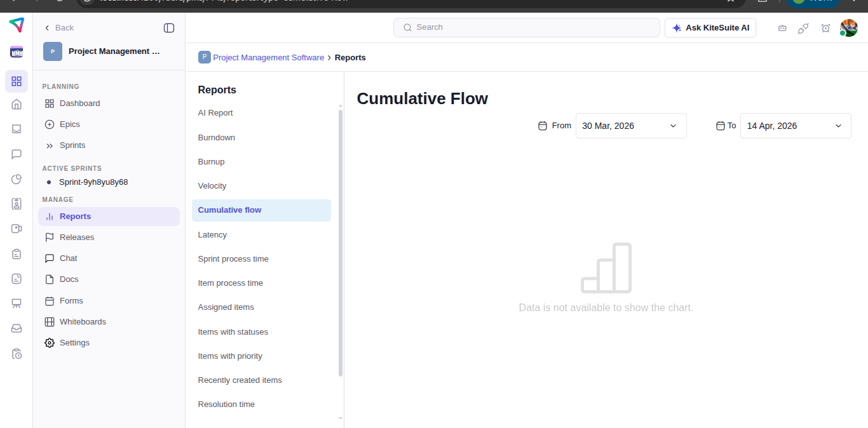The image size is (868, 428).
Task: Select the Resolution time report
Action: point(261,405)
